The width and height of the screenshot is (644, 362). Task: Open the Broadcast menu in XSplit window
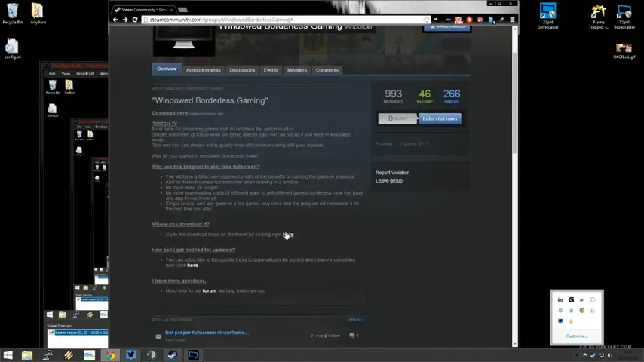coord(85,74)
